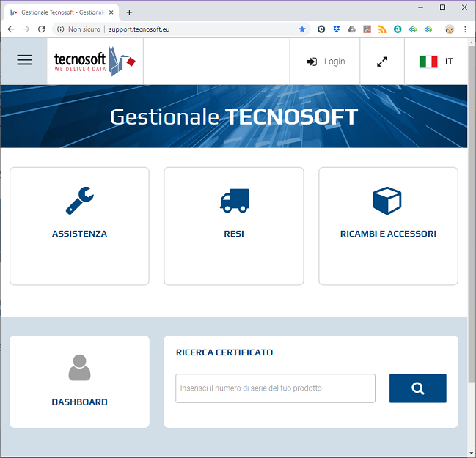Open the Dashboard user card
This screenshot has width=476, height=458.
[x=79, y=382]
